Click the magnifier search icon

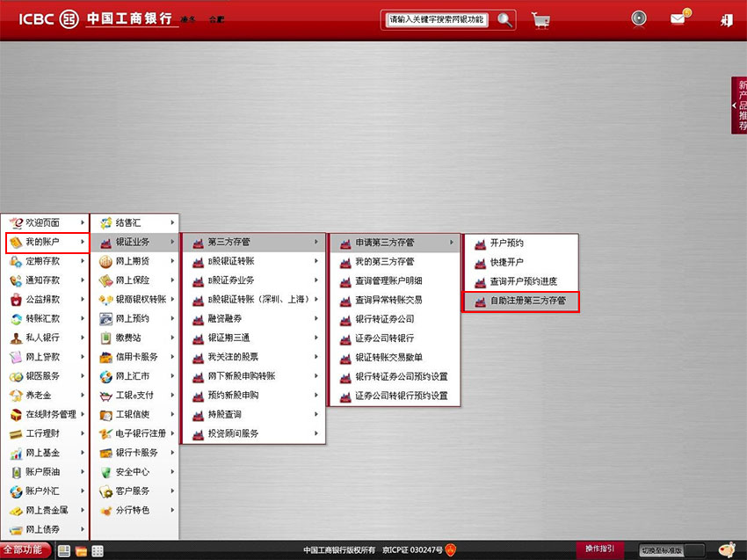[x=504, y=20]
